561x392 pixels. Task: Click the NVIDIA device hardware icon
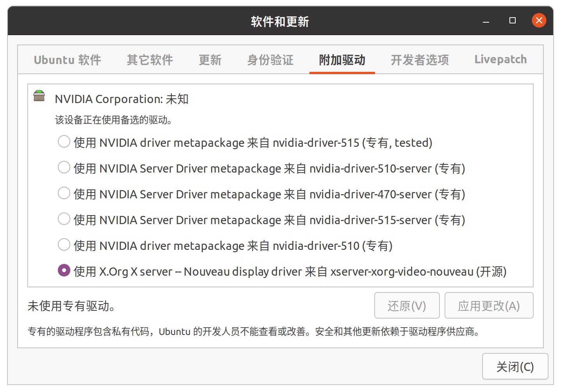pyautogui.click(x=39, y=96)
